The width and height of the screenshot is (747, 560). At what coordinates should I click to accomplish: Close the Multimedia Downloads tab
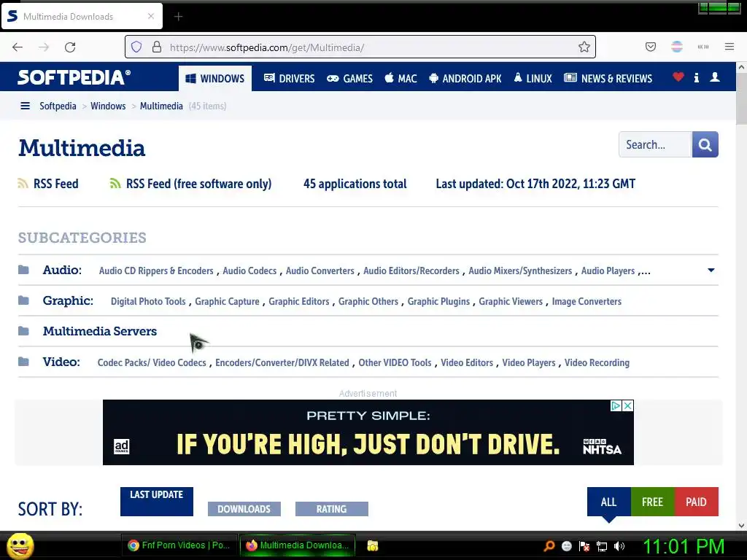click(151, 16)
